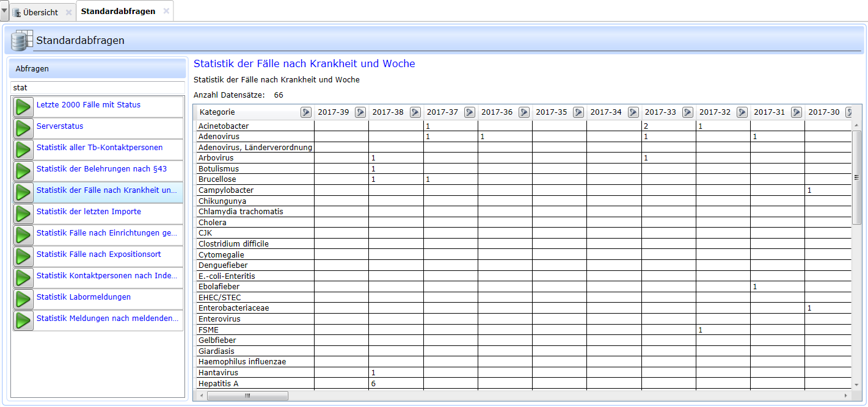
Task: Execute Statistik Labormeldungen using green play icon
Action: click(23, 300)
